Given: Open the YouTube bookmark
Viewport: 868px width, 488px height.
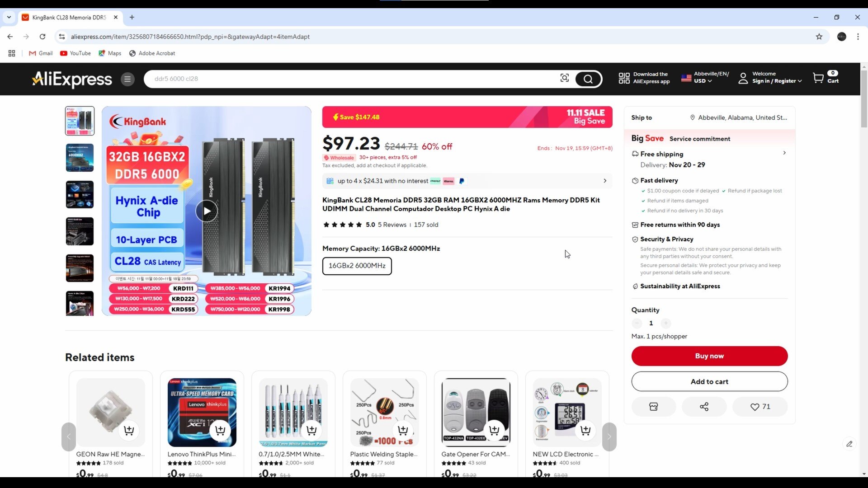Looking at the screenshot, I should (x=75, y=53).
